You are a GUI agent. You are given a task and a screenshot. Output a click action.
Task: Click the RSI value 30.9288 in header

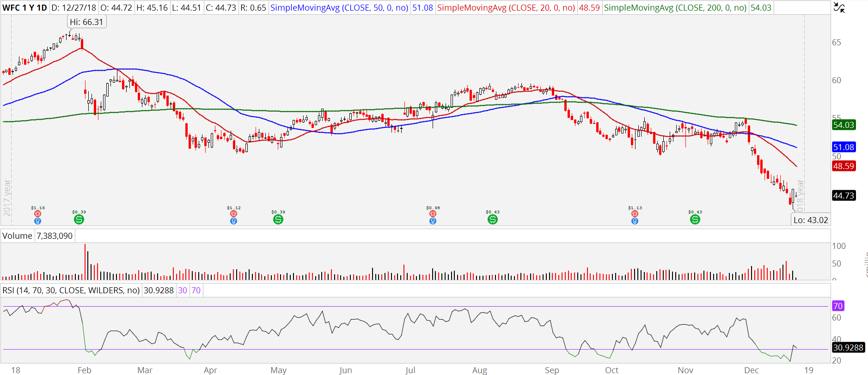(x=159, y=290)
